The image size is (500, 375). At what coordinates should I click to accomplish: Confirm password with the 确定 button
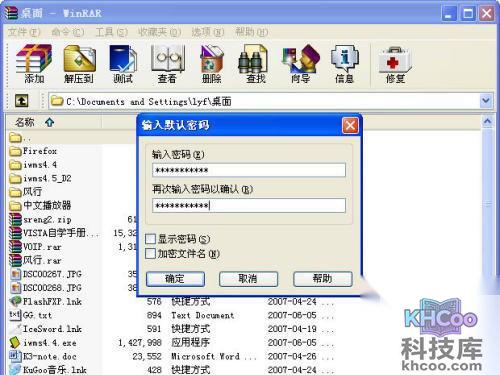tap(175, 279)
